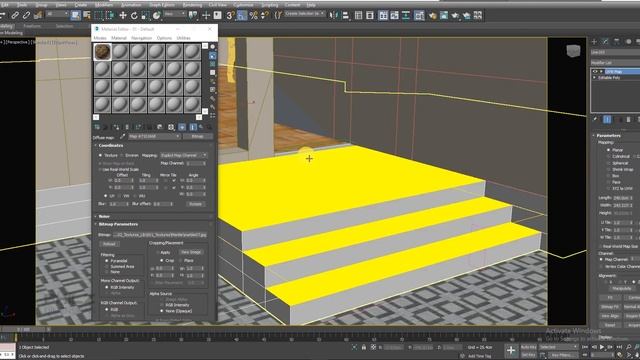Enable the Apply checkbox under Cropping/Placement

click(x=158, y=252)
